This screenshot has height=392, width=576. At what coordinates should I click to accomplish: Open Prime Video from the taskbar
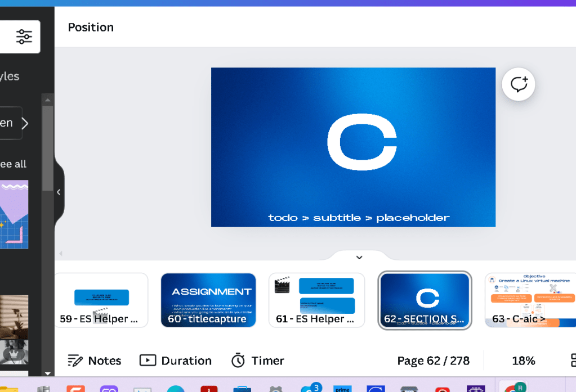tap(342, 389)
